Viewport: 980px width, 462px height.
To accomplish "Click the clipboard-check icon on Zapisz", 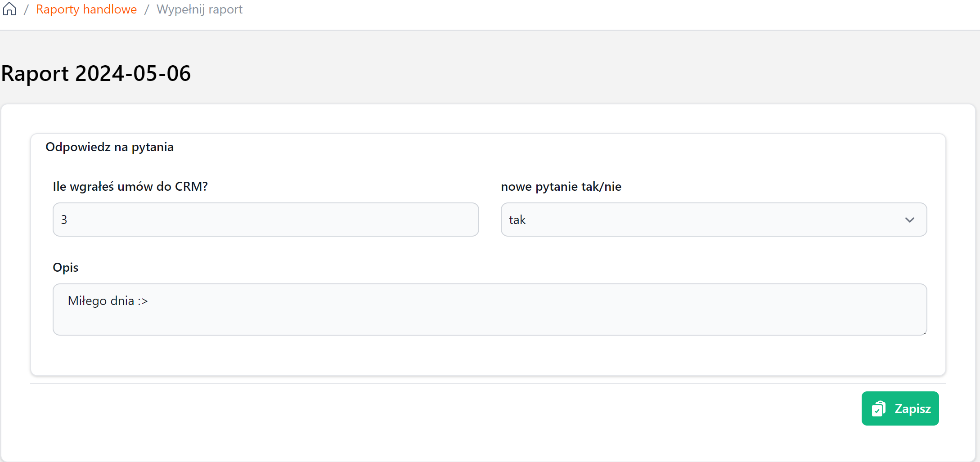I will [878, 408].
